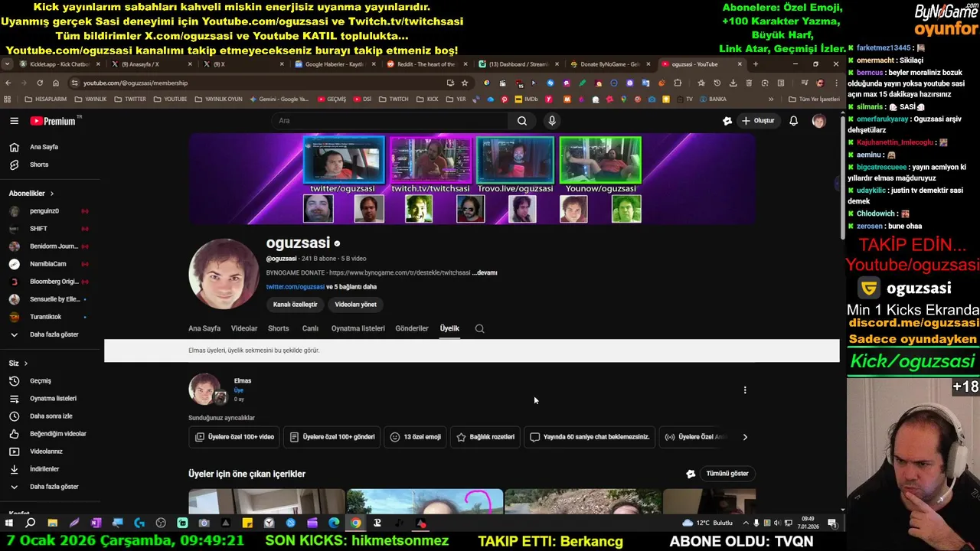Show next perks with right chevron

pyautogui.click(x=744, y=437)
